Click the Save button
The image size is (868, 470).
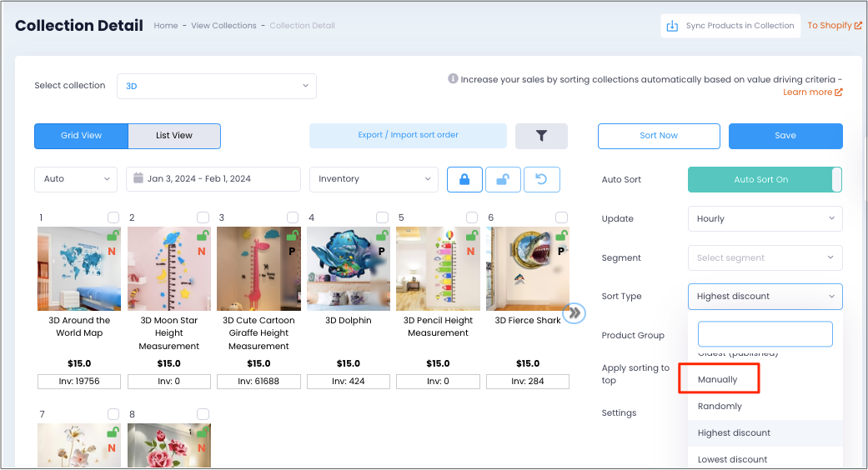[785, 136]
